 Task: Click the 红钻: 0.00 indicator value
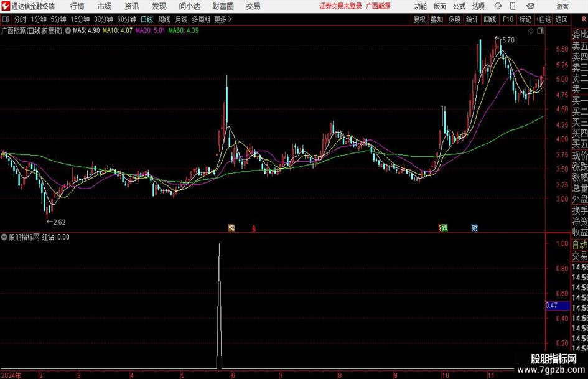coord(55,237)
